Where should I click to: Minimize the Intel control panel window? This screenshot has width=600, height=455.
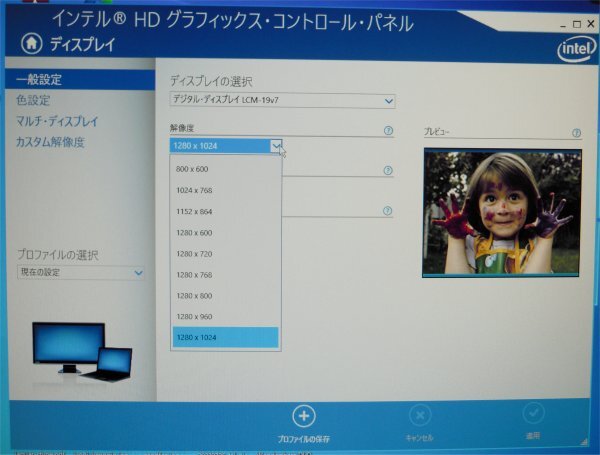[563, 25]
